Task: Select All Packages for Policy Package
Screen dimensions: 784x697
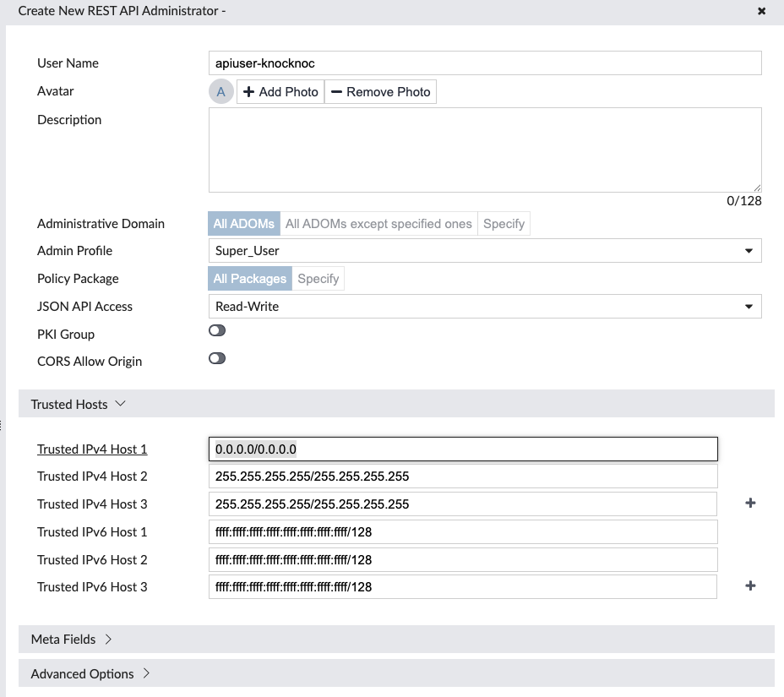Action: tap(249, 279)
